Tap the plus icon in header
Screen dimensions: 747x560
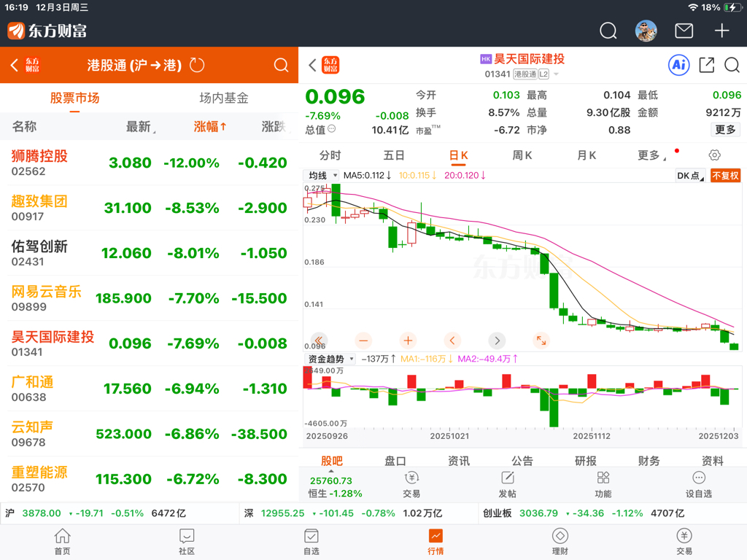721,31
